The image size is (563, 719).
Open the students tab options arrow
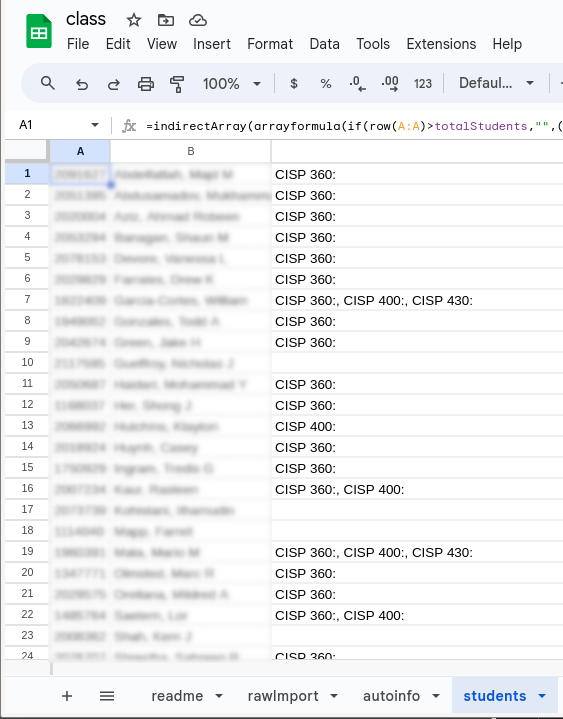click(542, 696)
